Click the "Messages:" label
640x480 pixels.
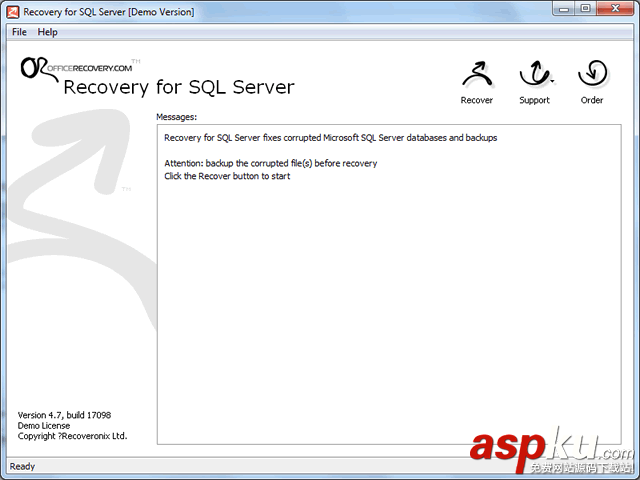click(x=176, y=117)
